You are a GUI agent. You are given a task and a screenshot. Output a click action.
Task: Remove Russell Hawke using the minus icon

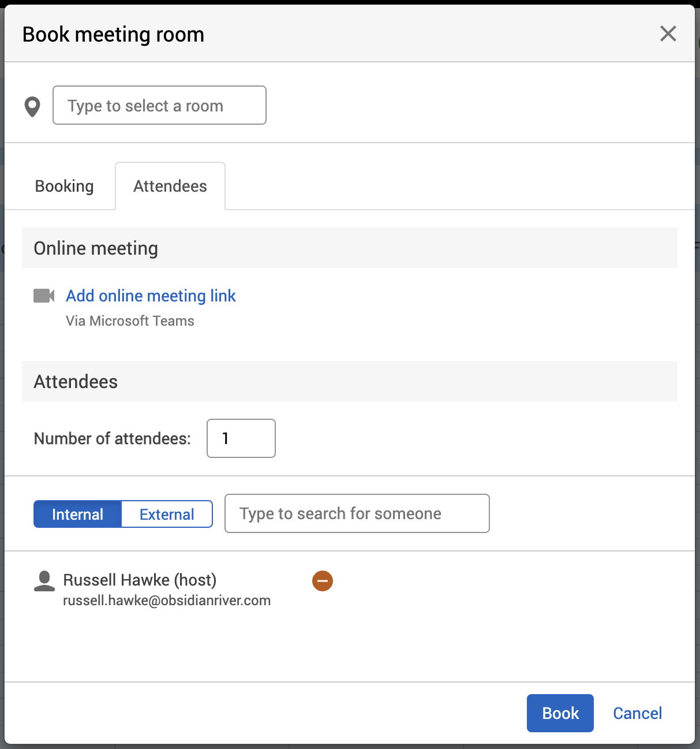323,580
